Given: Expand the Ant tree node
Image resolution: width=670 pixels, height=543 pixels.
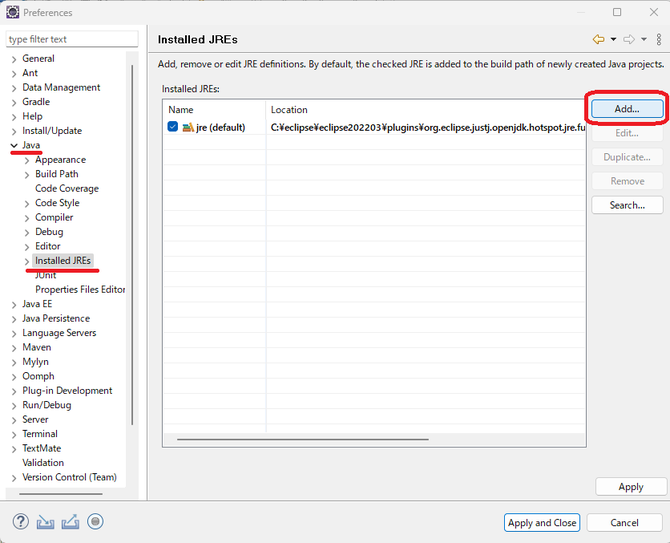Looking at the screenshot, I should (14, 73).
